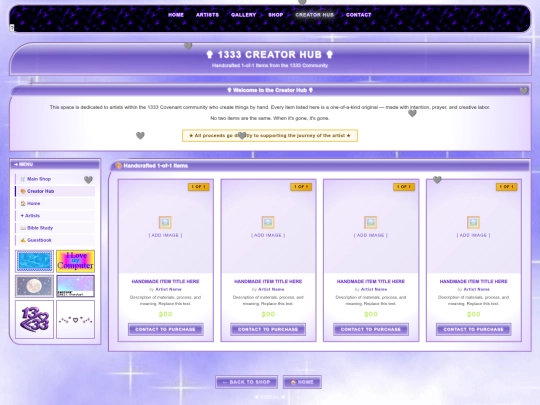Image resolution: width=540 pixels, height=405 pixels.
Task: Click second card's 1 OF 1 badge
Action: click(x=301, y=187)
